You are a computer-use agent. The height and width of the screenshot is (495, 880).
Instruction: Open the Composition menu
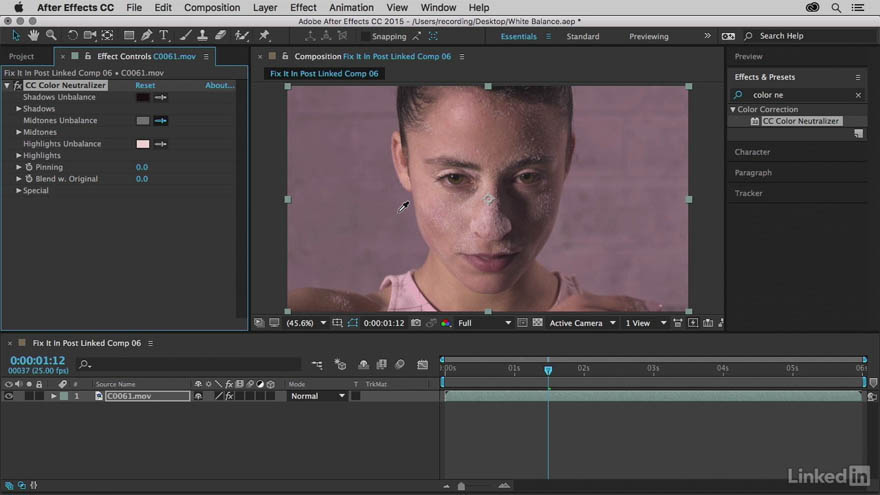click(x=212, y=8)
